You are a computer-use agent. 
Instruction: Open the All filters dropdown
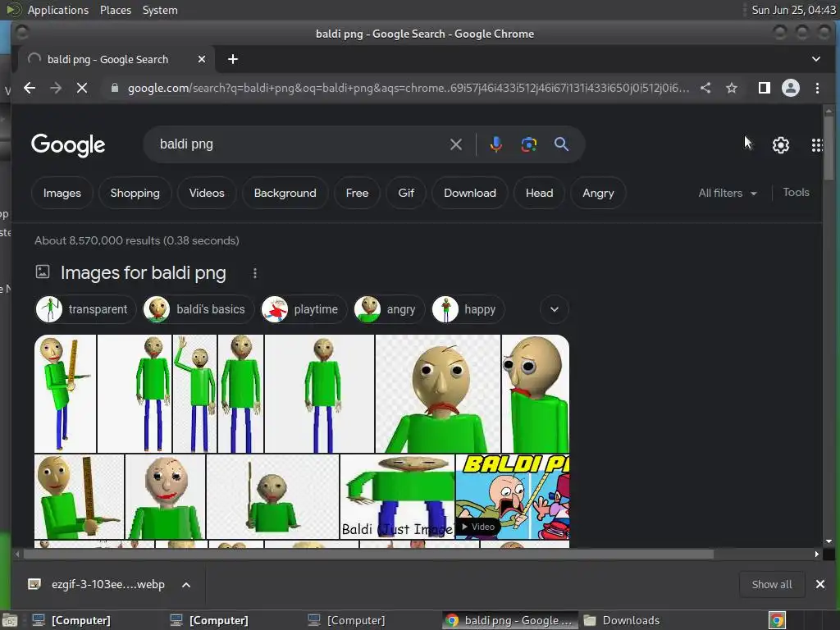pos(728,193)
